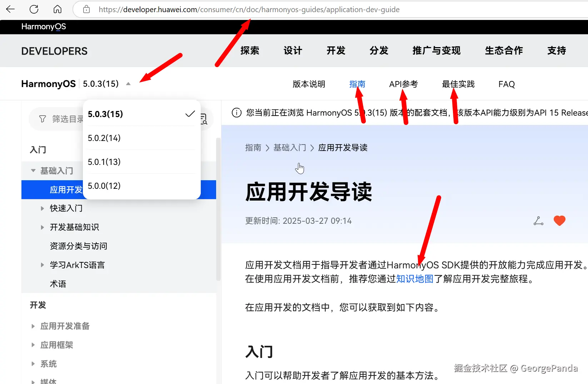Viewport: 588px width, 384px height.
Task: Click the info circle in the notice banner
Action: pos(236,112)
